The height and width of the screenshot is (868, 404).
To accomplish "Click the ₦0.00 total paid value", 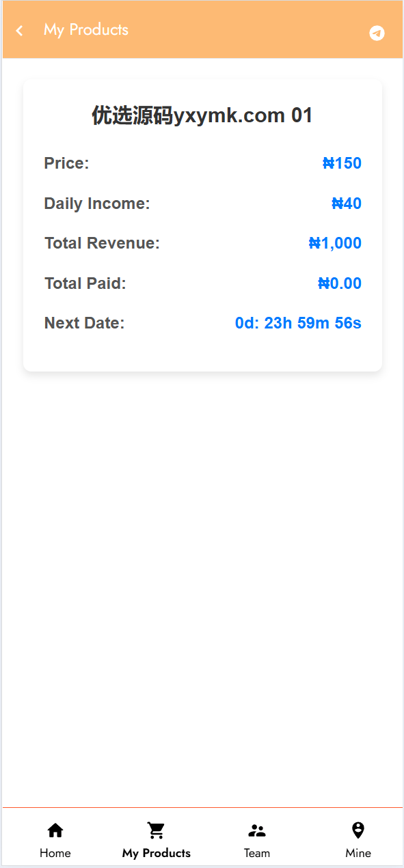I will click(340, 283).
